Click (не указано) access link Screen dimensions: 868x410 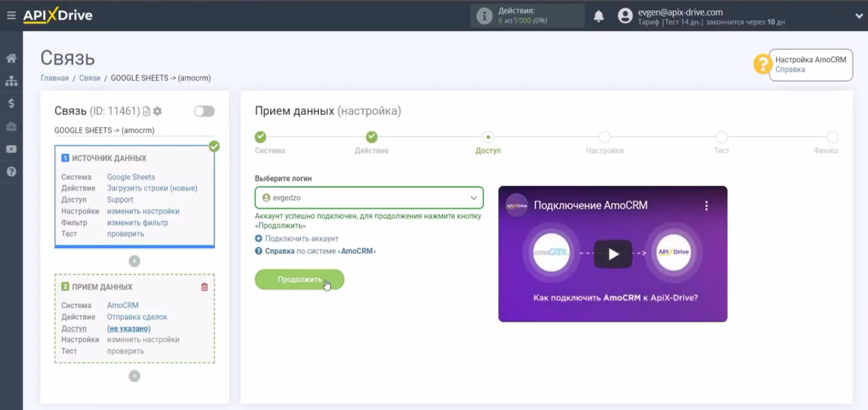(129, 328)
